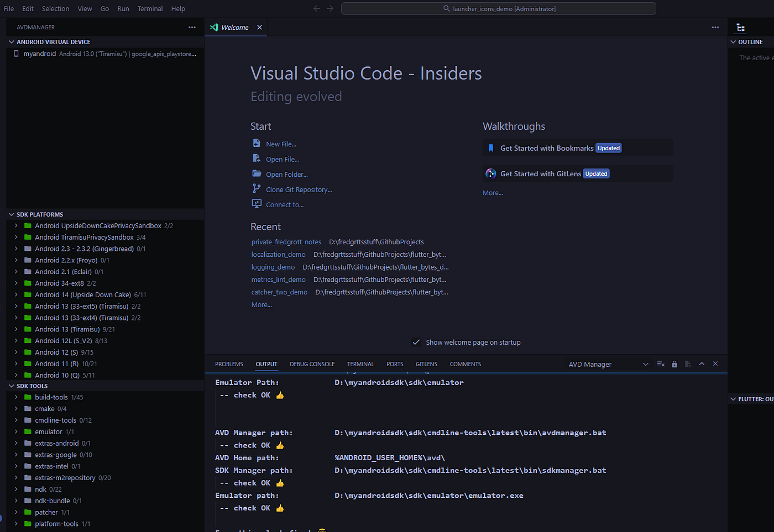The height and width of the screenshot is (532, 774).
Task: Click the navigate back arrow
Action: click(317, 8)
